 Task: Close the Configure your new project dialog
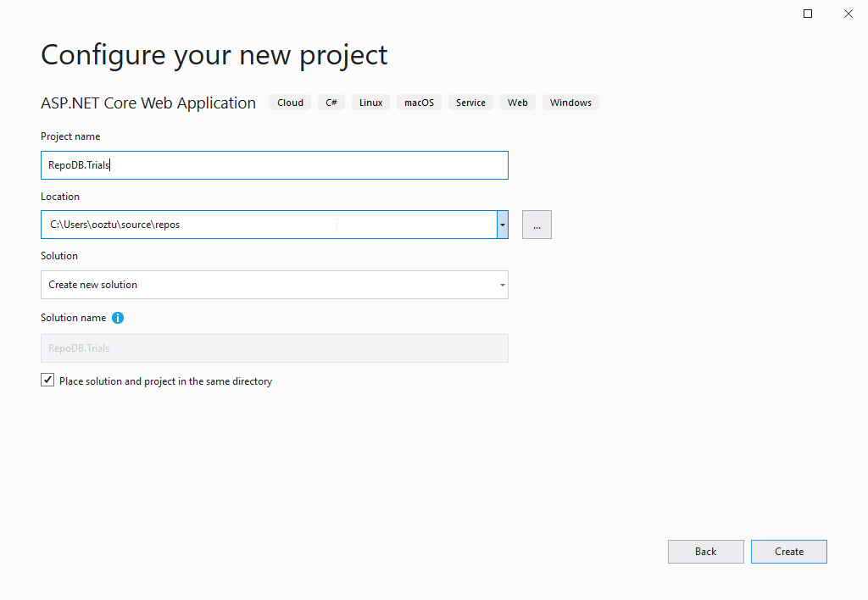point(848,14)
